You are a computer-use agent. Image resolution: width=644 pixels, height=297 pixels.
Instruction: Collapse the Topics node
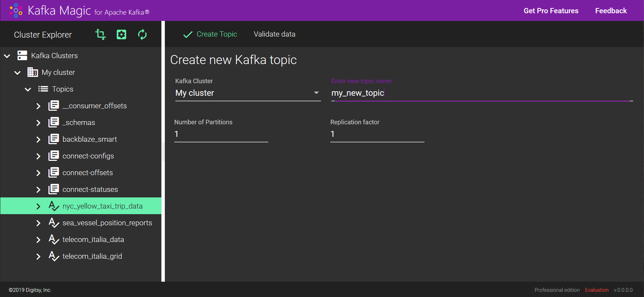click(28, 89)
